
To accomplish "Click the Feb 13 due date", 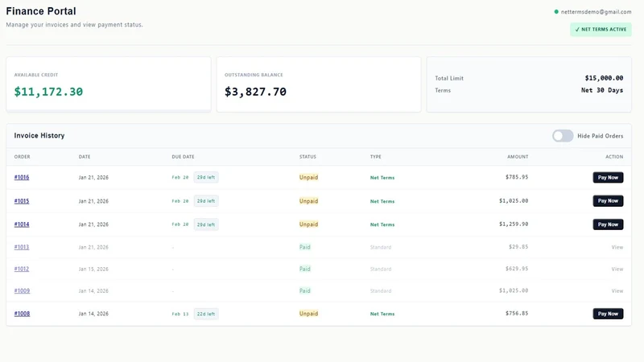I will click(180, 314).
